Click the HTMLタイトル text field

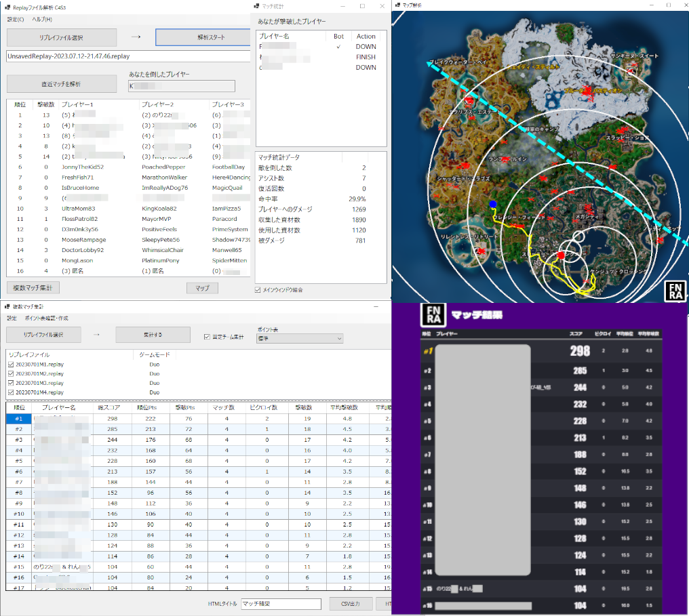coord(281,604)
